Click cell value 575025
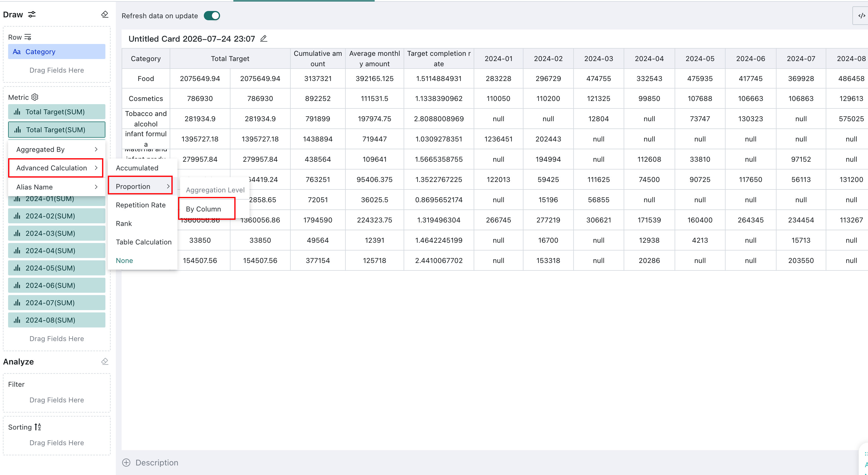The width and height of the screenshot is (868, 475). 851,119
